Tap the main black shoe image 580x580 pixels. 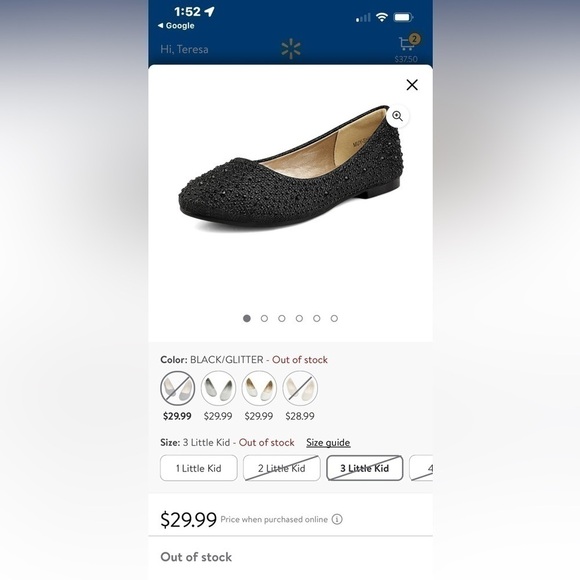point(291,169)
